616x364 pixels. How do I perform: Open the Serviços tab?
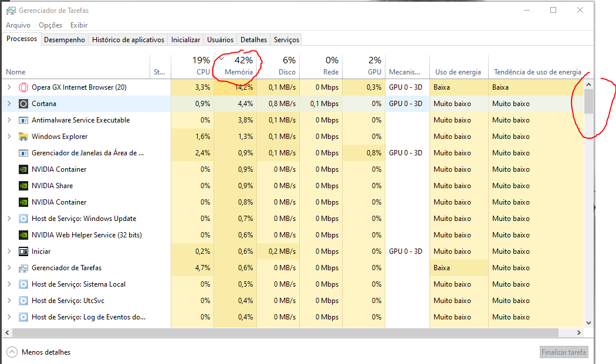[286, 40]
